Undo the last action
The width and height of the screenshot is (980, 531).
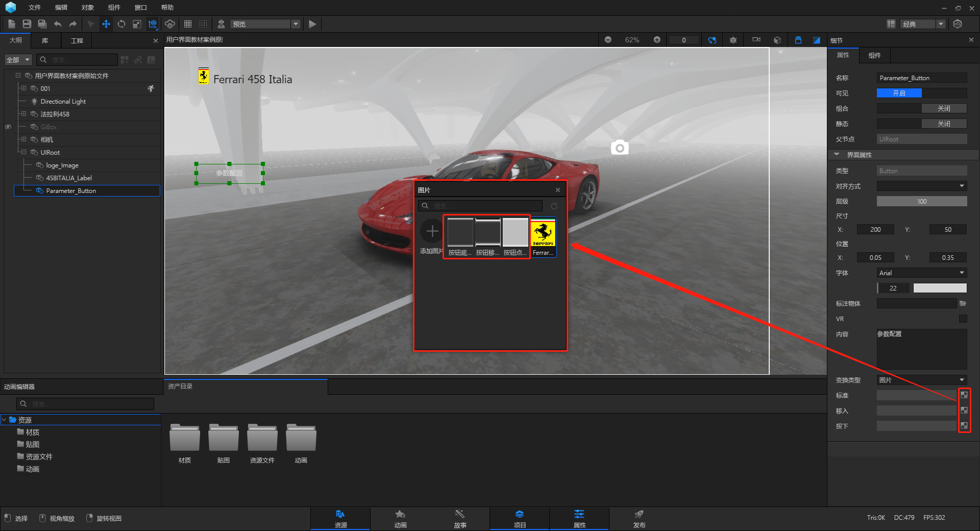click(58, 24)
